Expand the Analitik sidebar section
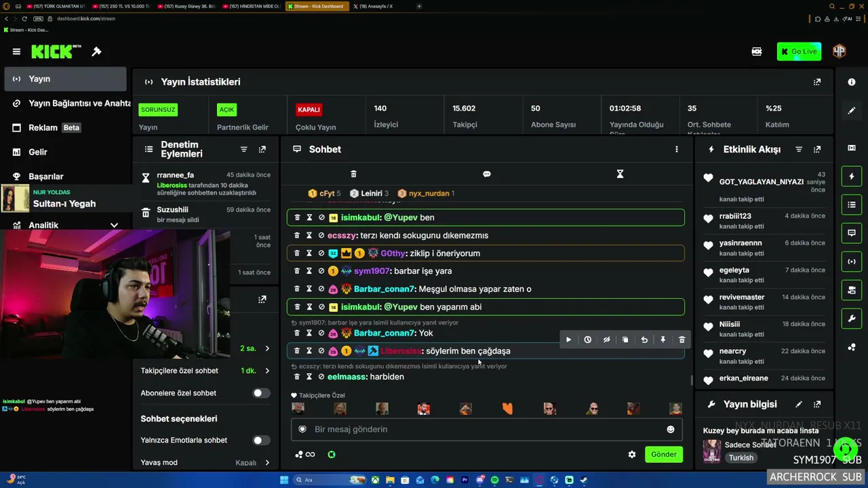 (x=114, y=225)
